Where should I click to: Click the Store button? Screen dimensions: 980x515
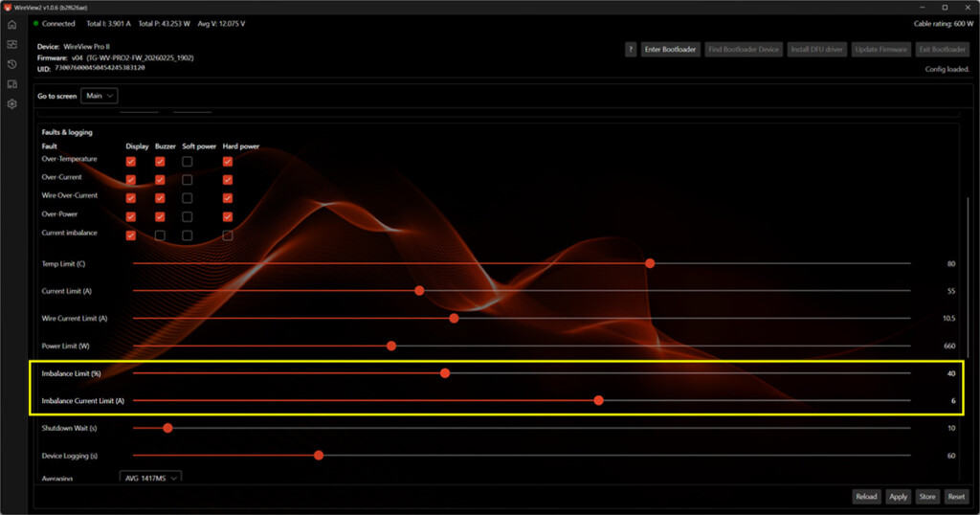(927, 497)
